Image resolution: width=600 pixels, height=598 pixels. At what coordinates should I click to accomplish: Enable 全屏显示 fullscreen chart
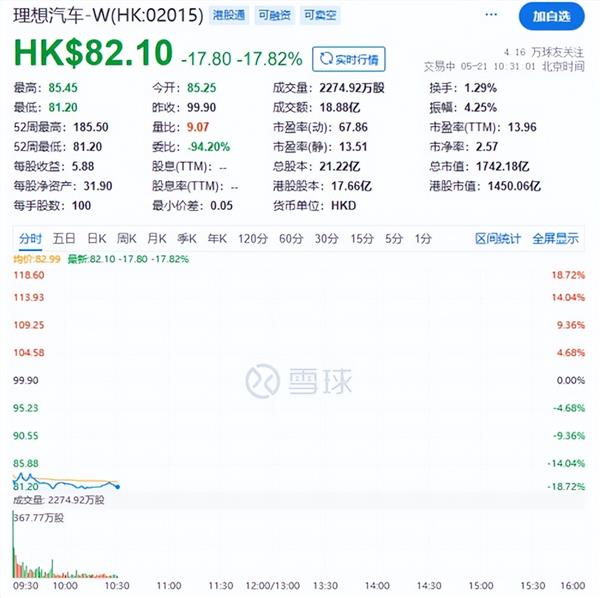point(555,238)
